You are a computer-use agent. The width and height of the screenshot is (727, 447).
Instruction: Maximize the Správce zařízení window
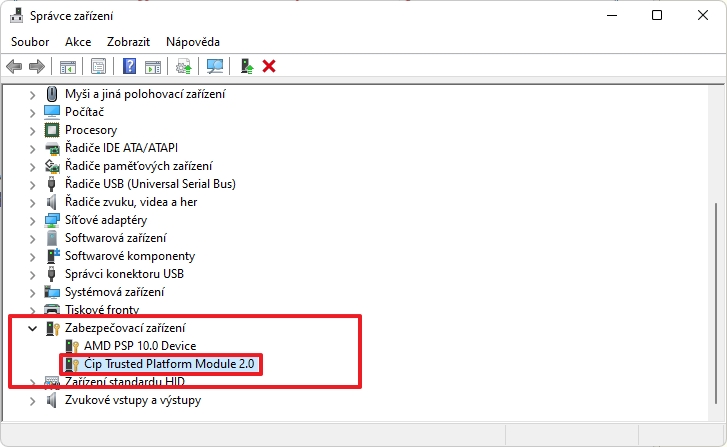657,15
